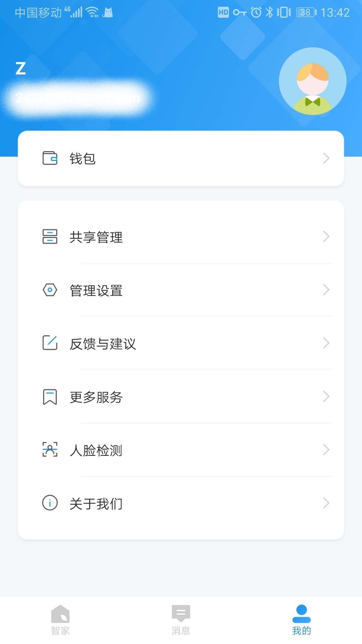Tap the battery status icon
This screenshot has width=362, height=644.
tap(306, 13)
